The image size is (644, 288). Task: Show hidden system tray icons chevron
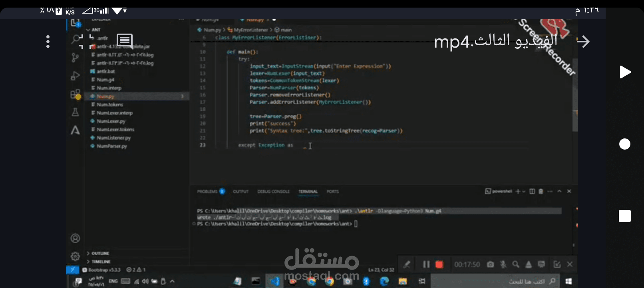tap(172, 281)
